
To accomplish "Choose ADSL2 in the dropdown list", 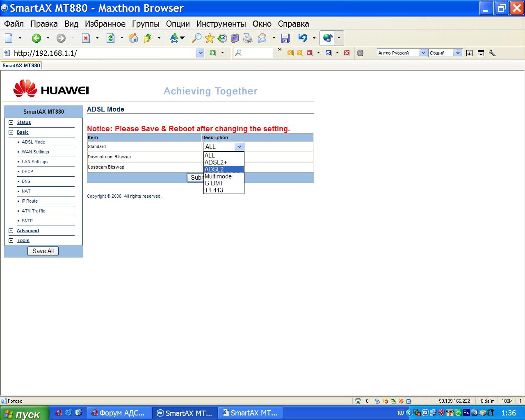I will pyautogui.click(x=224, y=169).
